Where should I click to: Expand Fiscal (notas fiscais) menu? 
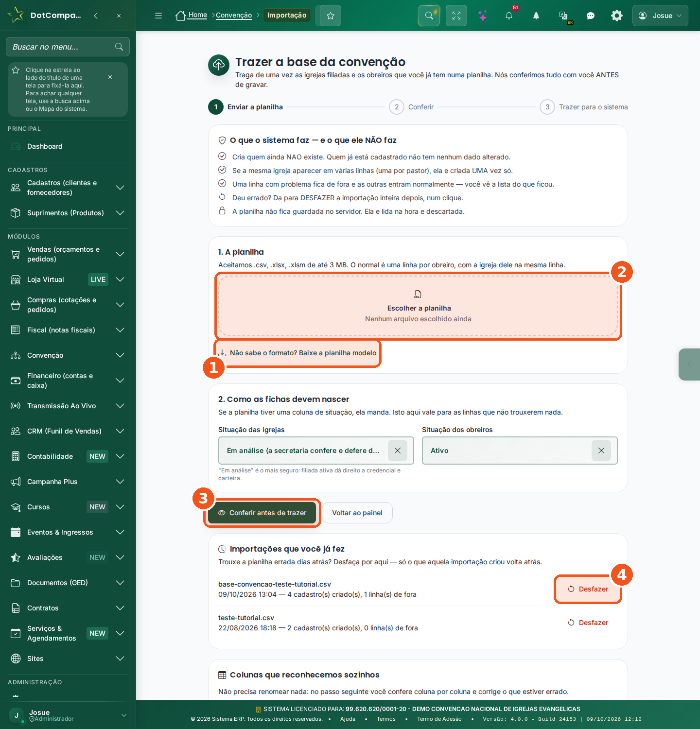coord(68,330)
